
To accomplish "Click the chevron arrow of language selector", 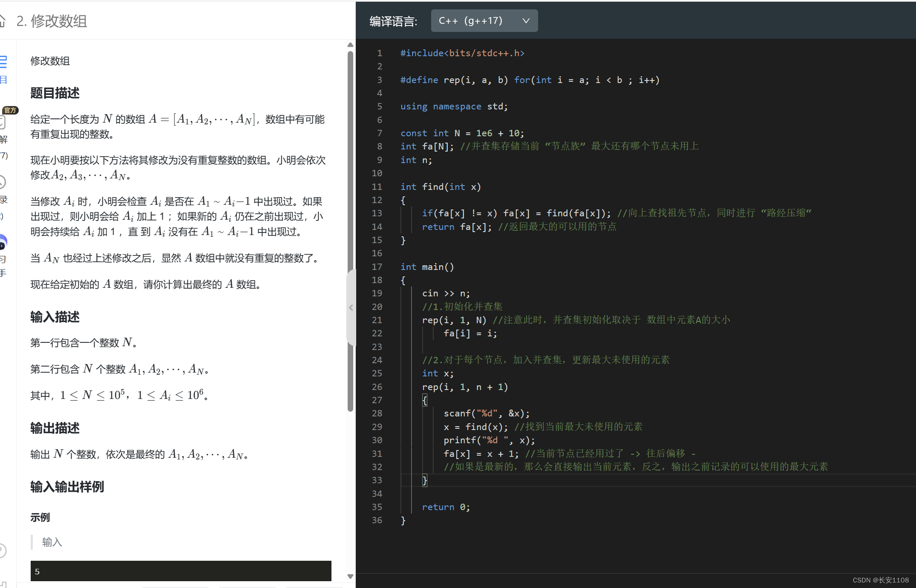I will point(526,21).
